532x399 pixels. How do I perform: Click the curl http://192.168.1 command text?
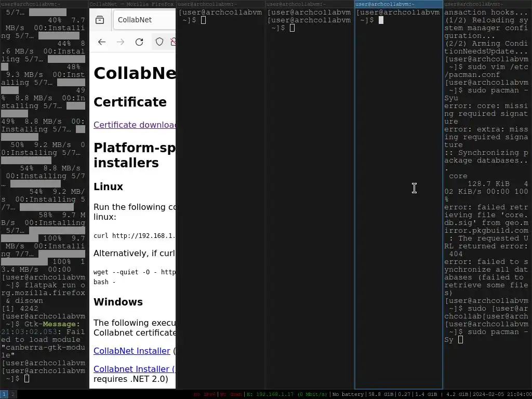point(135,235)
